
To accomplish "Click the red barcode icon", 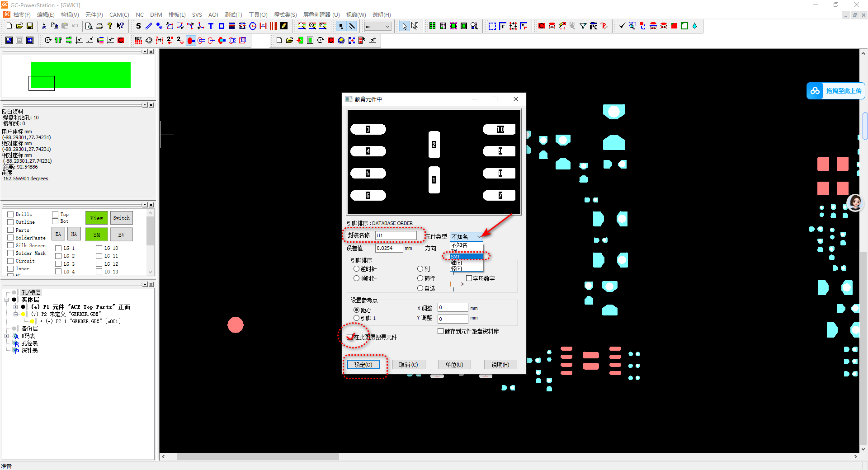I will pos(274,26).
